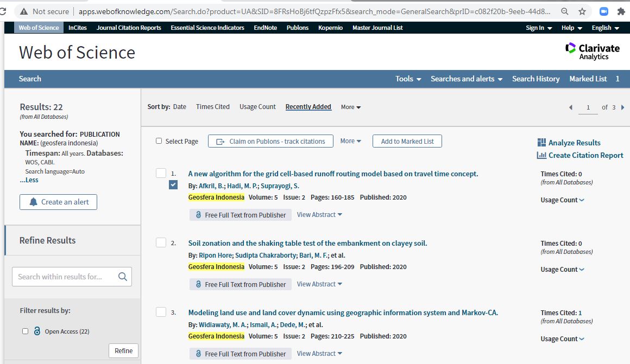This screenshot has width=630, height=364.
Task: Open the English language dropdown
Action: point(606,28)
